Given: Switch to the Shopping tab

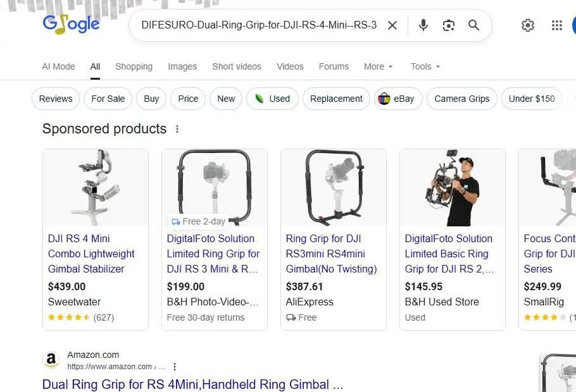Looking at the screenshot, I should click(134, 66).
